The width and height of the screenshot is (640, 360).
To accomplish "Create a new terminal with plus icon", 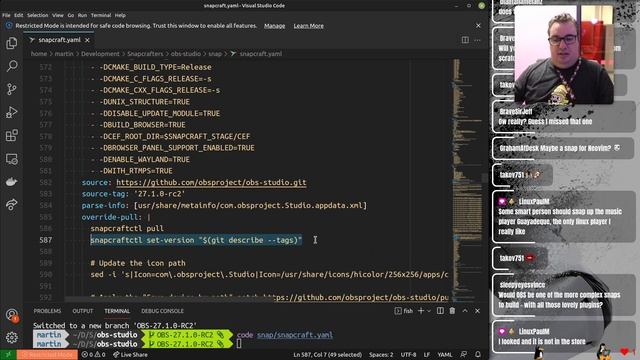I will 421,311.
